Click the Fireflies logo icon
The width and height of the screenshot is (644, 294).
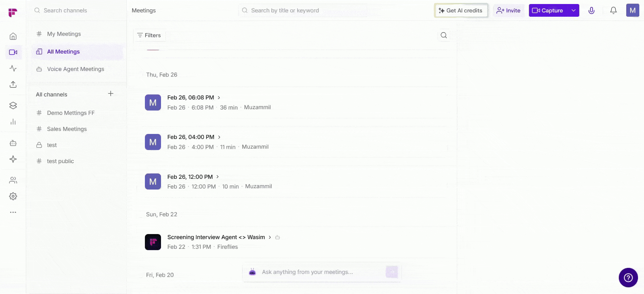tap(13, 13)
